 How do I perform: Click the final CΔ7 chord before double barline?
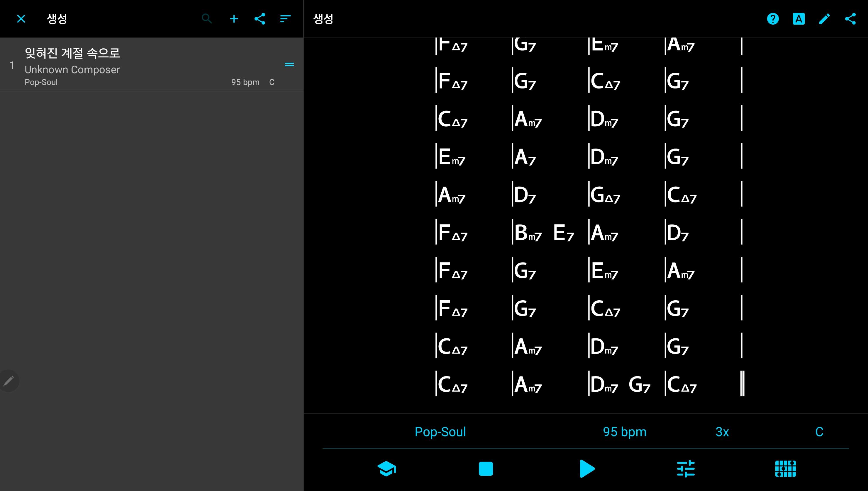[682, 384]
